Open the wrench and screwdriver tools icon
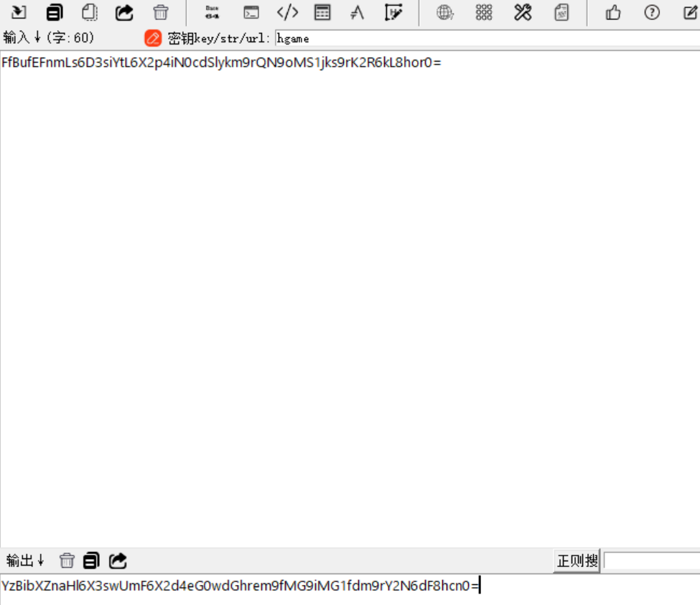This screenshot has height=605, width=700. coord(523,12)
